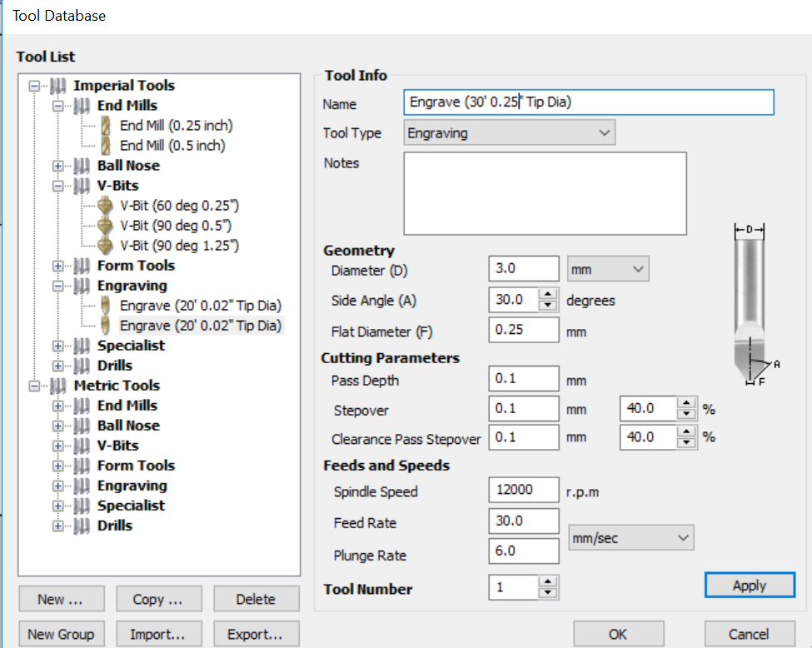Expand the imperial Form Tools node

pyautogui.click(x=58, y=267)
